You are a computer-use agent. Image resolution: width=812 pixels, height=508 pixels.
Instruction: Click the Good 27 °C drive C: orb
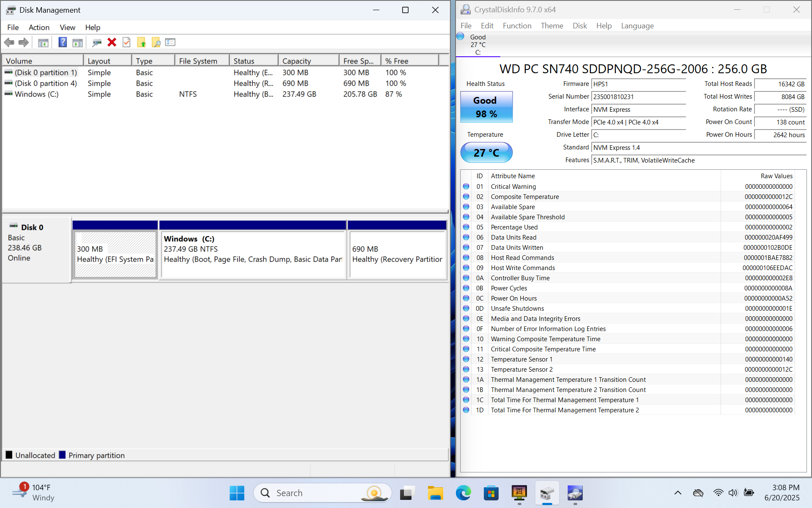tap(461, 37)
